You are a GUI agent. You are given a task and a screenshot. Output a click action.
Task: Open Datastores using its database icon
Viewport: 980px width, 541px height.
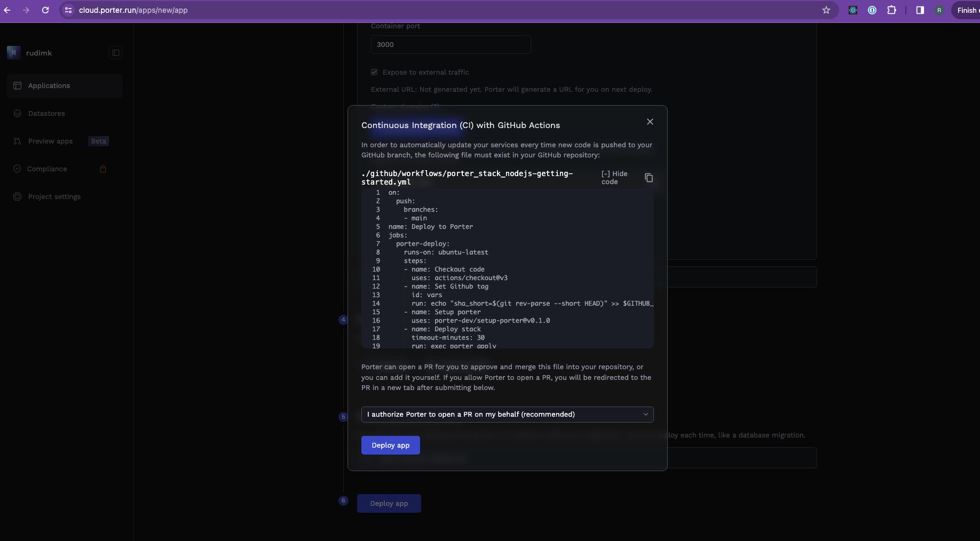(18, 113)
